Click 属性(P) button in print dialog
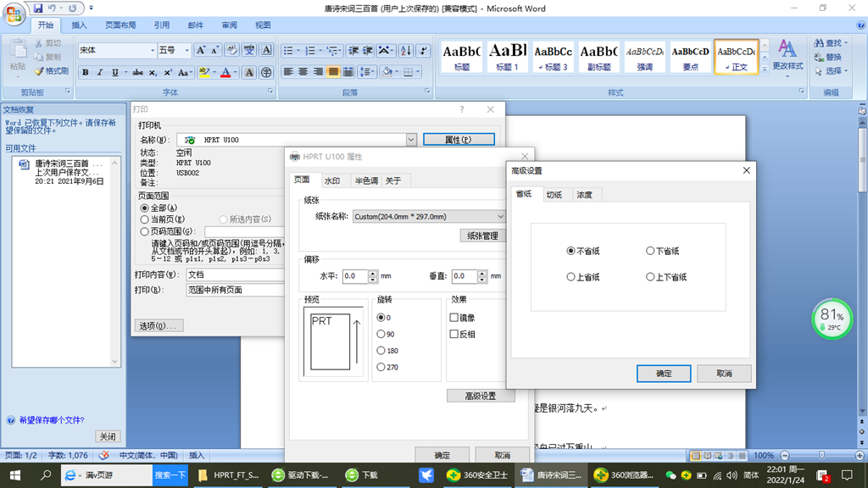 point(459,140)
